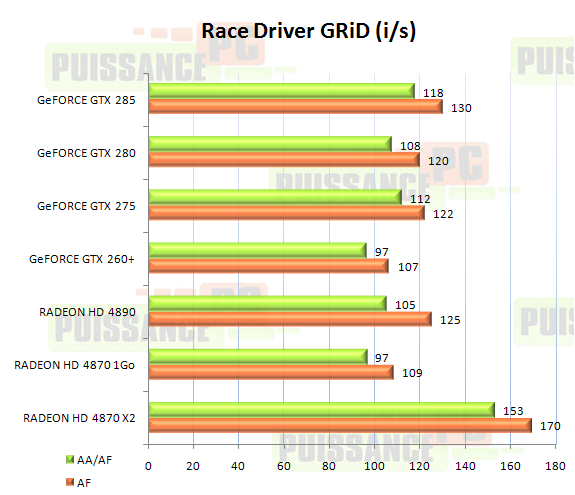Image resolution: width=575 pixels, height=495 pixels.
Task: Click the green HD 4870 1Go bar
Action: point(258,356)
